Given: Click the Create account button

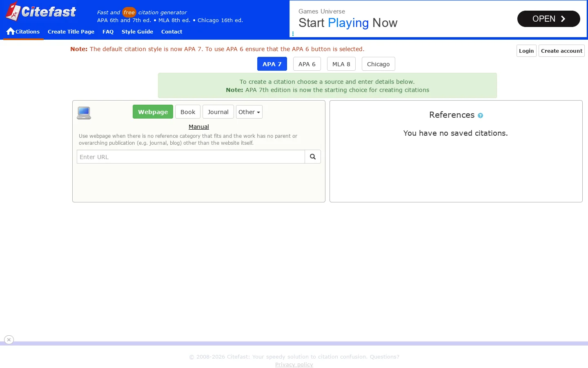Looking at the screenshot, I should [561, 51].
